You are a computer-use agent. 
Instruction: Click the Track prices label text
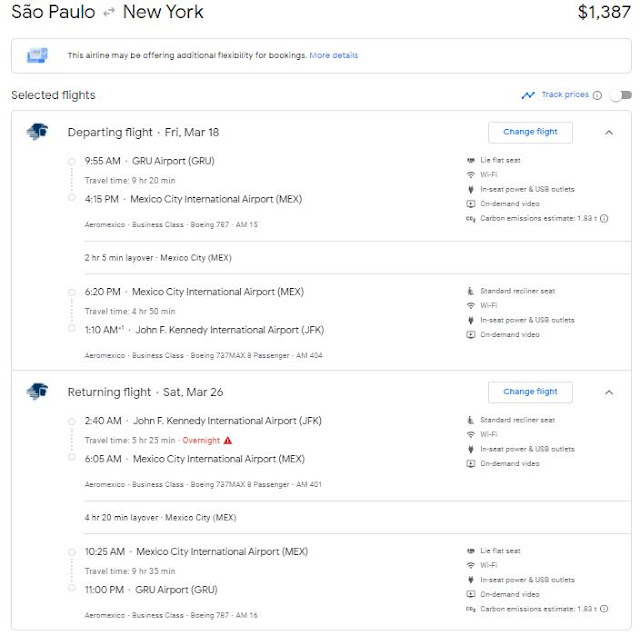565,95
